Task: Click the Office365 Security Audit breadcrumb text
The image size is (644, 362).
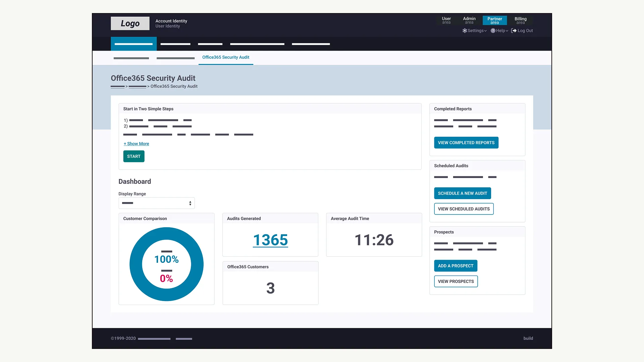Action: [174, 86]
